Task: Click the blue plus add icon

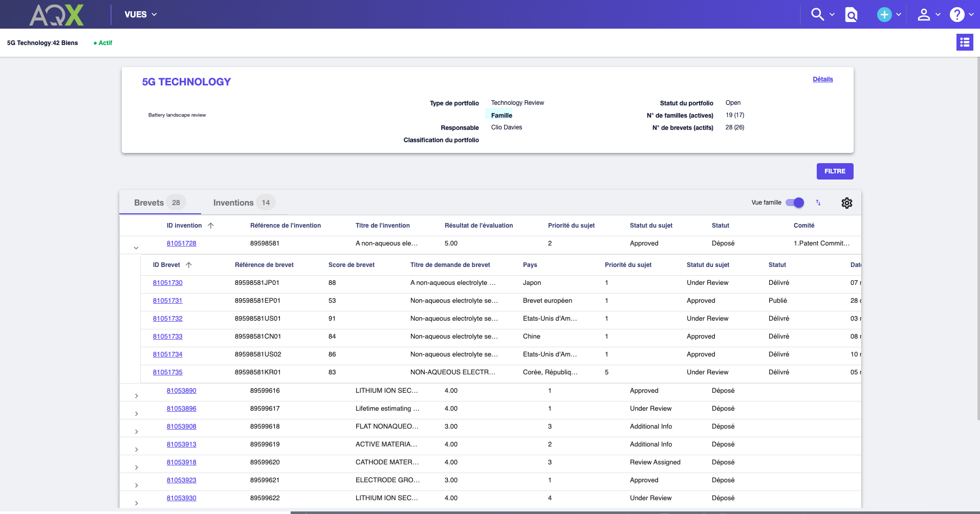Action: [x=884, y=14]
